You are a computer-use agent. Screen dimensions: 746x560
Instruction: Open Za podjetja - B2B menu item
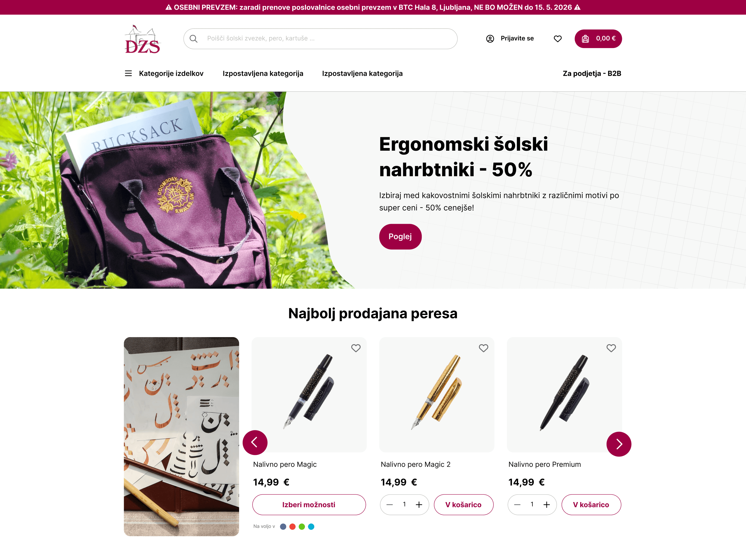[x=592, y=74]
